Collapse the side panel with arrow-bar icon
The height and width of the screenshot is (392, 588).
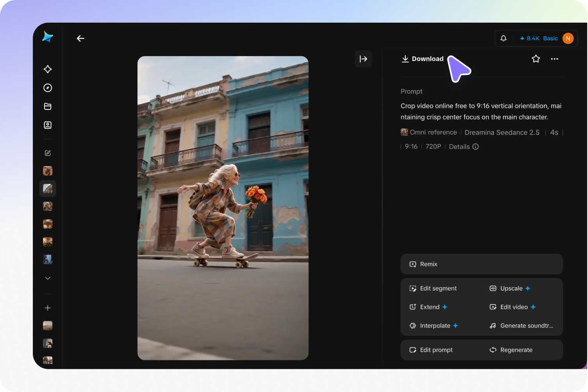[363, 59]
